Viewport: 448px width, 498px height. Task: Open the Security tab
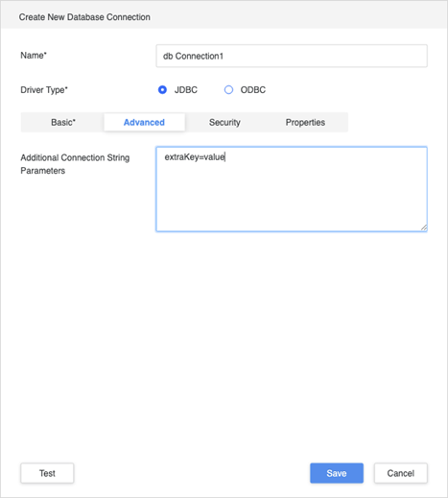click(x=224, y=122)
